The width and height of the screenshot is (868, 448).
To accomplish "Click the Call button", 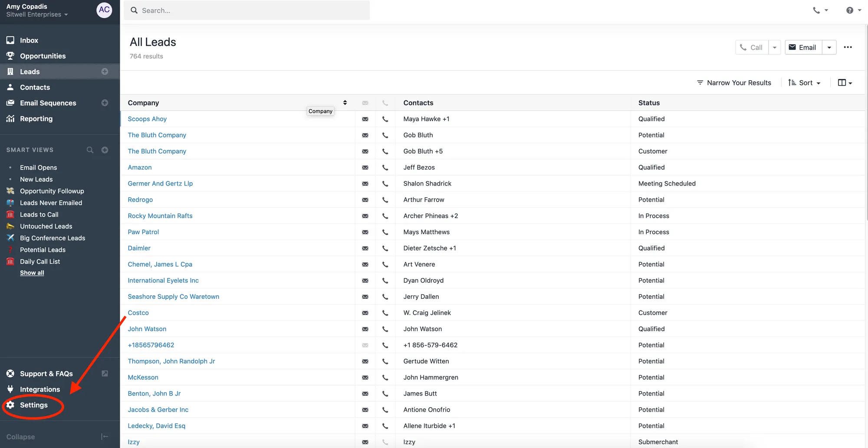I will coord(752,47).
